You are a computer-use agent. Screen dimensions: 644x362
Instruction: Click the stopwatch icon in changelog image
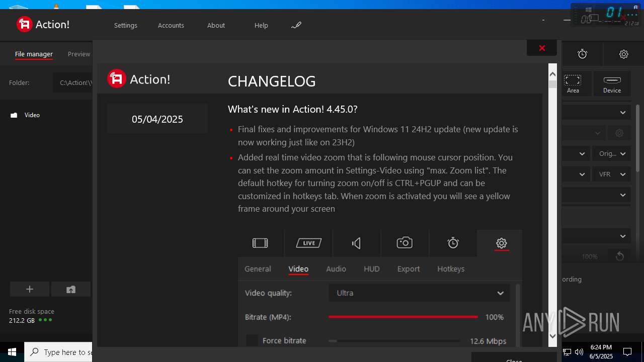pyautogui.click(x=453, y=243)
